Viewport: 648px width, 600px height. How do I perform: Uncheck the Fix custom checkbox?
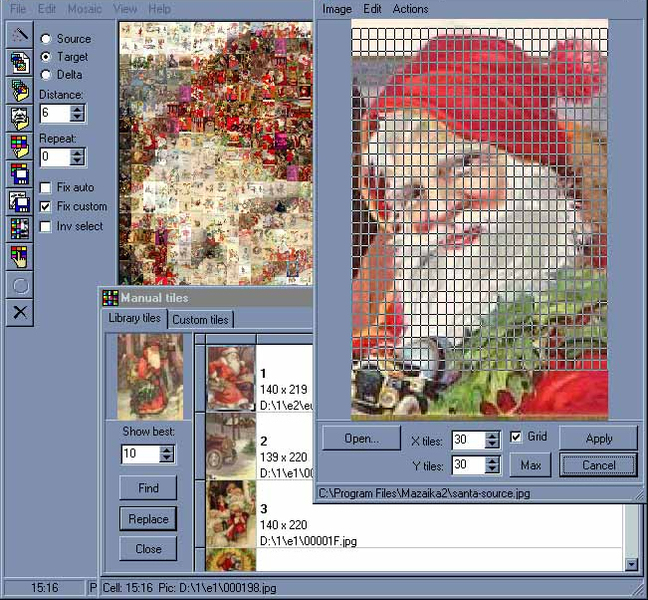click(x=45, y=207)
